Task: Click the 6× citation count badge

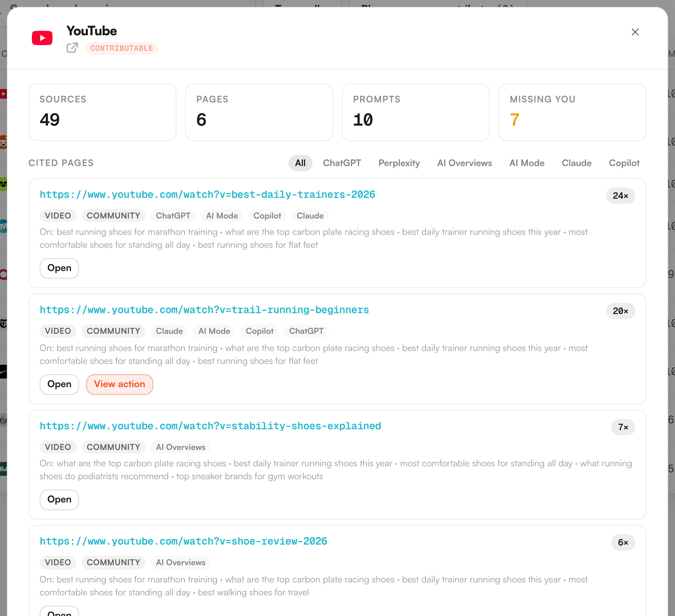Action: point(623,542)
